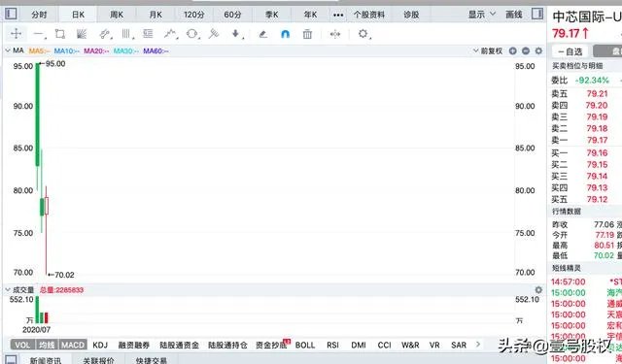622x364 pixels.
Task: Click the minus zoom-out circle icon
Action: [x=526, y=50]
